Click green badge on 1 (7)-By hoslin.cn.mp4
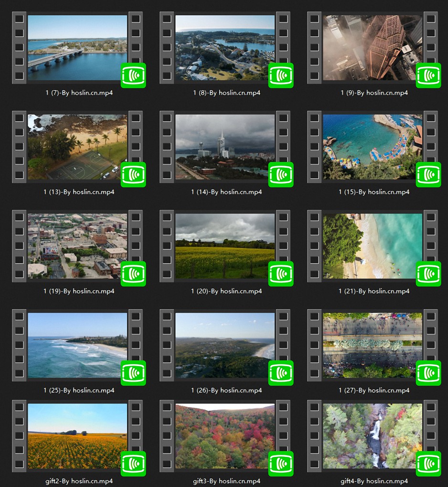The width and height of the screenshot is (448, 487). tap(133, 75)
